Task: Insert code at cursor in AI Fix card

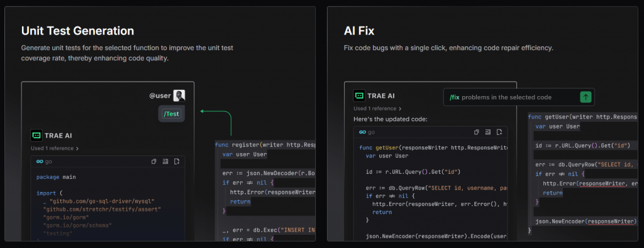Action: tap(488, 132)
